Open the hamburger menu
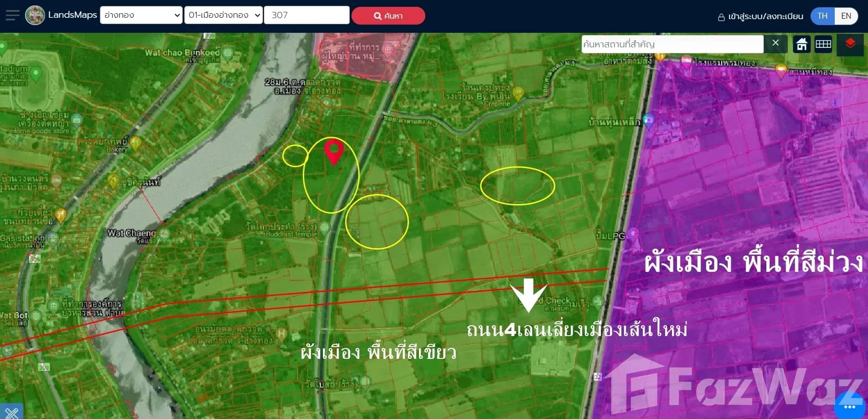The width and height of the screenshot is (868, 419). click(12, 15)
